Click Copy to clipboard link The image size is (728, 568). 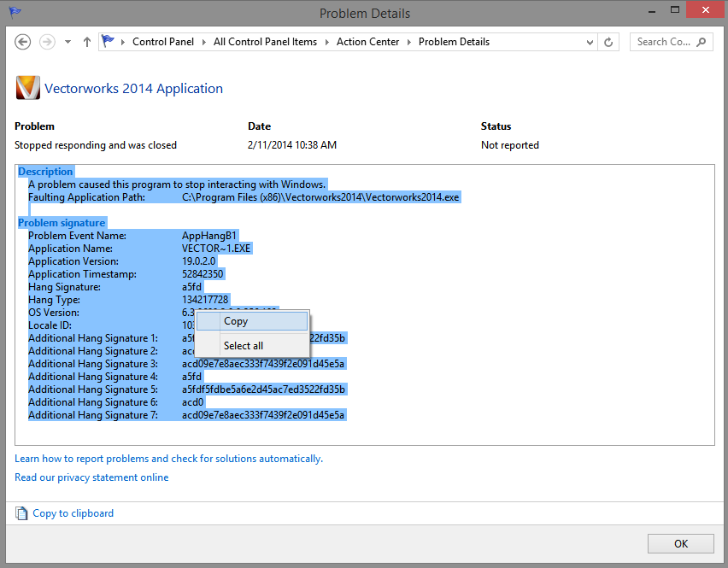[73, 513]
